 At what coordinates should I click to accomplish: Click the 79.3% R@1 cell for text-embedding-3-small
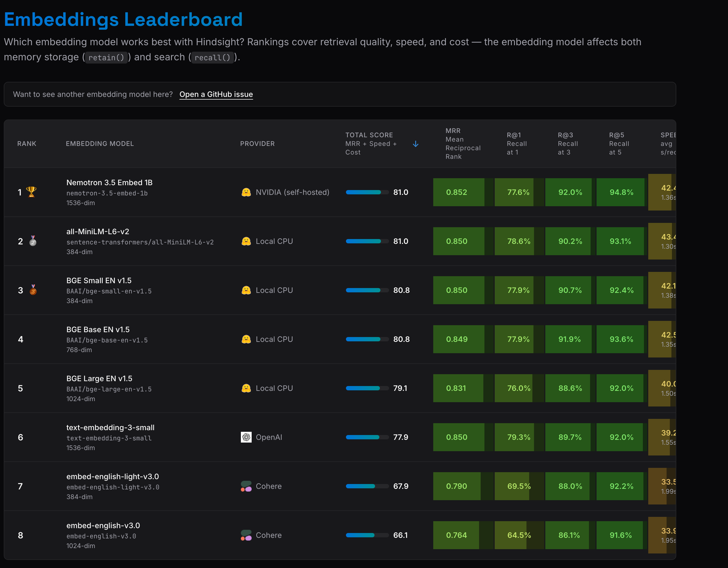tap(519, 437)
